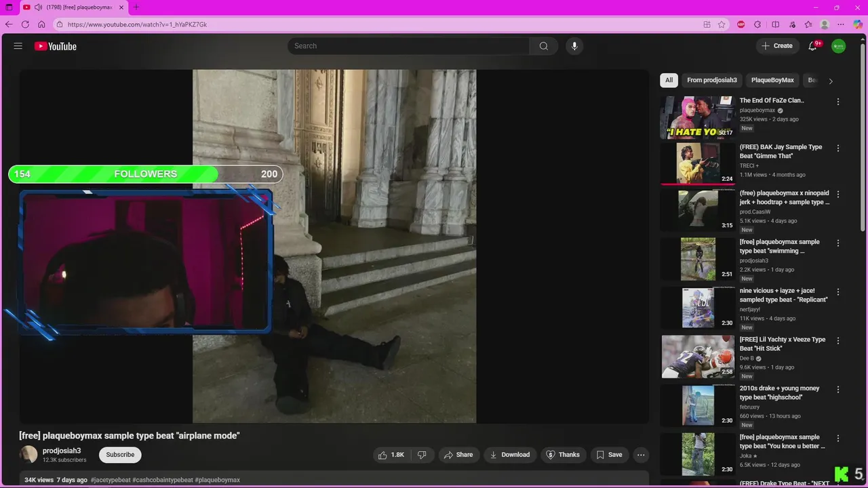Go back in the browser
This screenshot has height=488, width=868.
pos(9,24)
